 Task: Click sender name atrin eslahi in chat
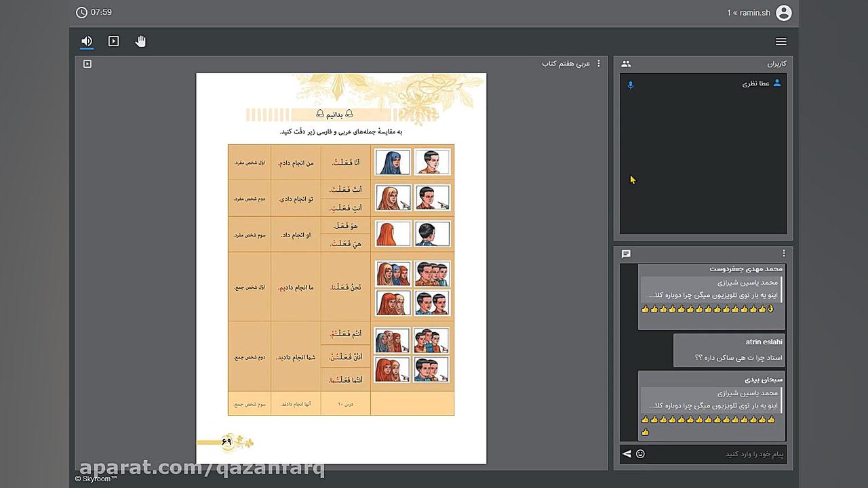[764, 342]
